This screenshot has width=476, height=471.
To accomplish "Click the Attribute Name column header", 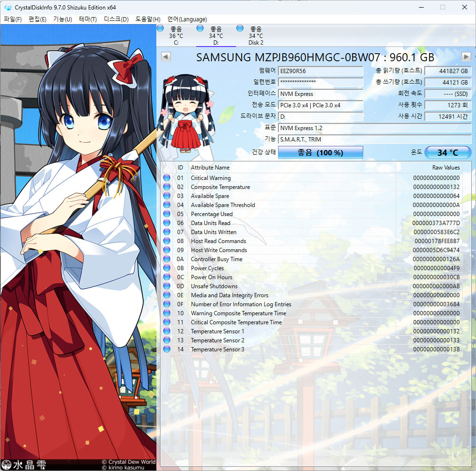I will point(210,168).
